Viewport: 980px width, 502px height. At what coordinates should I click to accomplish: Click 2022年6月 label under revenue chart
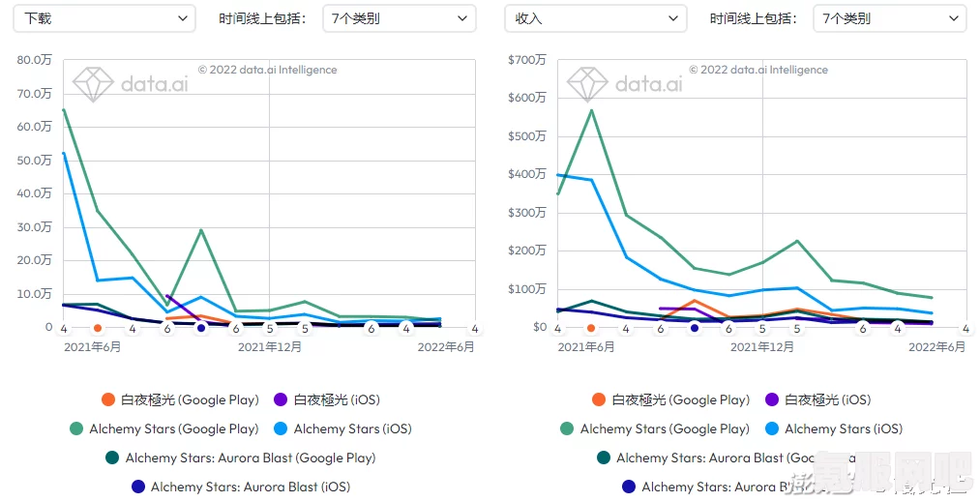(936, 347)
